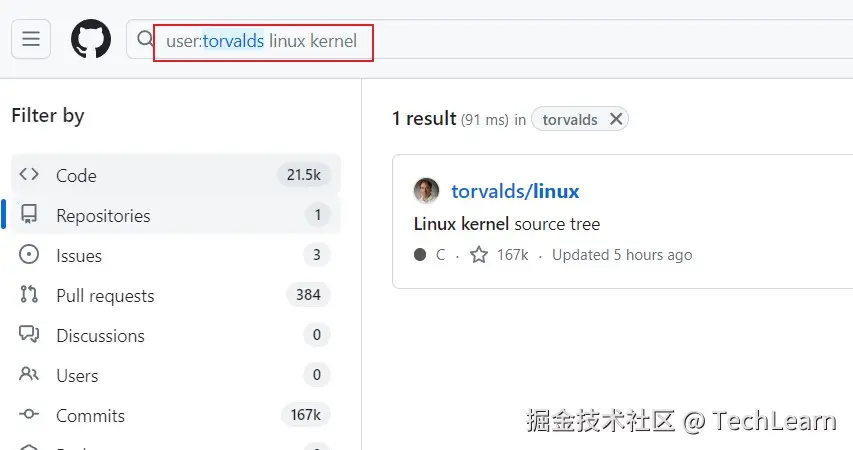The image size is (853, 450).
Task: Go to GitHub homepage via Octocat logo
Action: (90, 39)
